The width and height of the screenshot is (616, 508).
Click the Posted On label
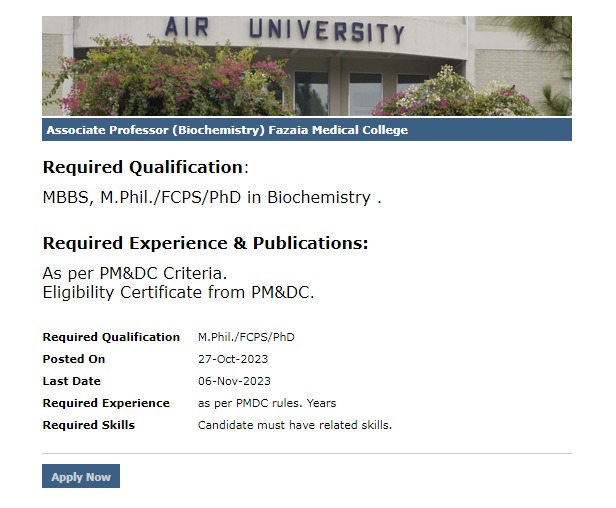pos(74,359)
